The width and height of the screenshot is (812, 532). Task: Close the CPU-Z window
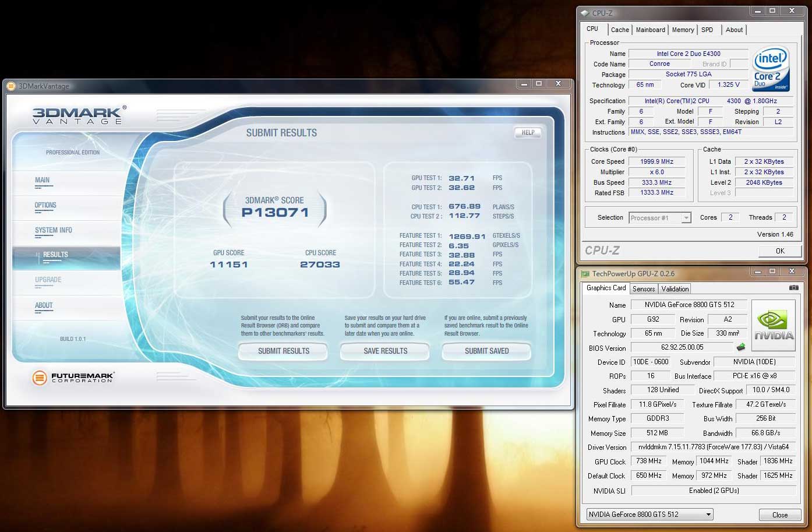coord(792,10)
